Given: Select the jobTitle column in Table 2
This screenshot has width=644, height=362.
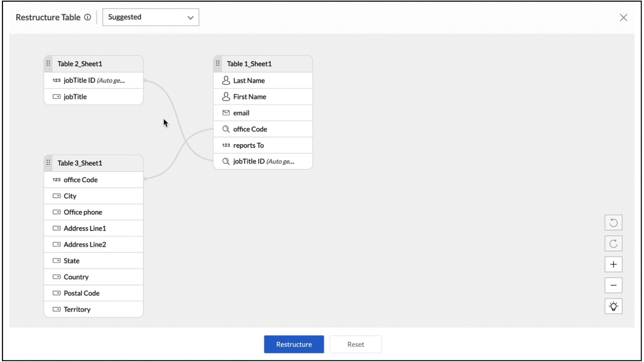Looking at the screenshot, I should (x=93, y=97).
